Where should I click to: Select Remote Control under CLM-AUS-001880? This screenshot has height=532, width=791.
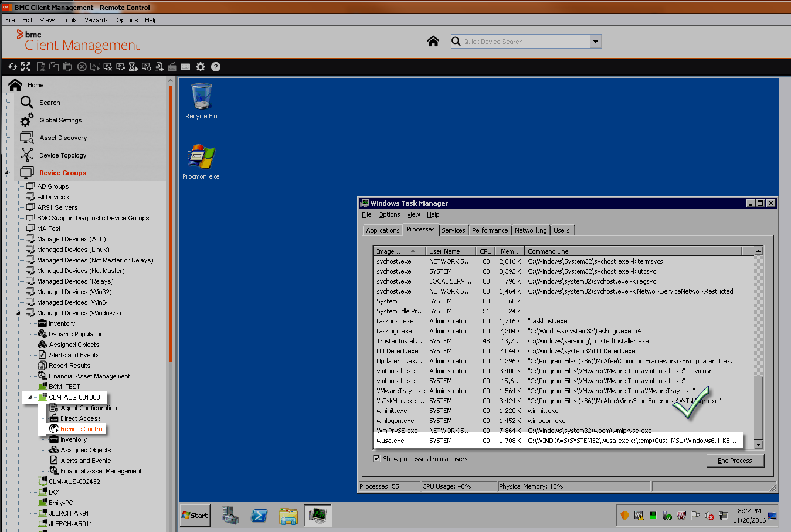tap(82, 429)
